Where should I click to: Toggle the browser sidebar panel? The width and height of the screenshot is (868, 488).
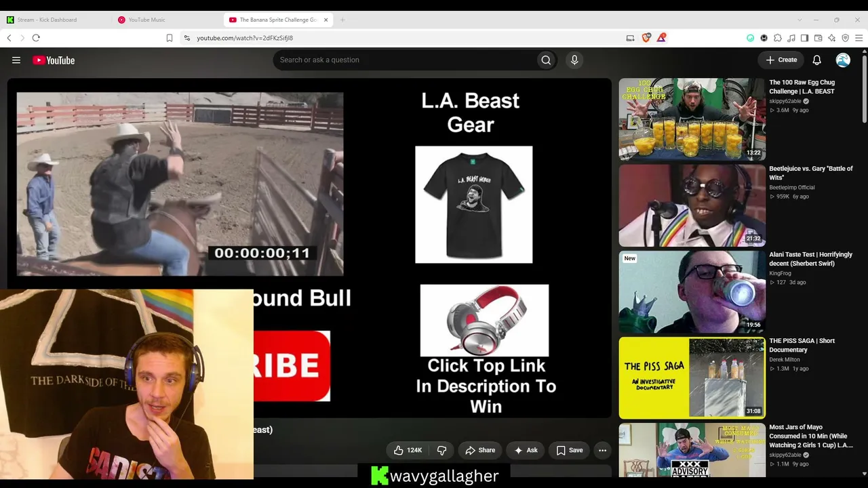pos(804,38)
